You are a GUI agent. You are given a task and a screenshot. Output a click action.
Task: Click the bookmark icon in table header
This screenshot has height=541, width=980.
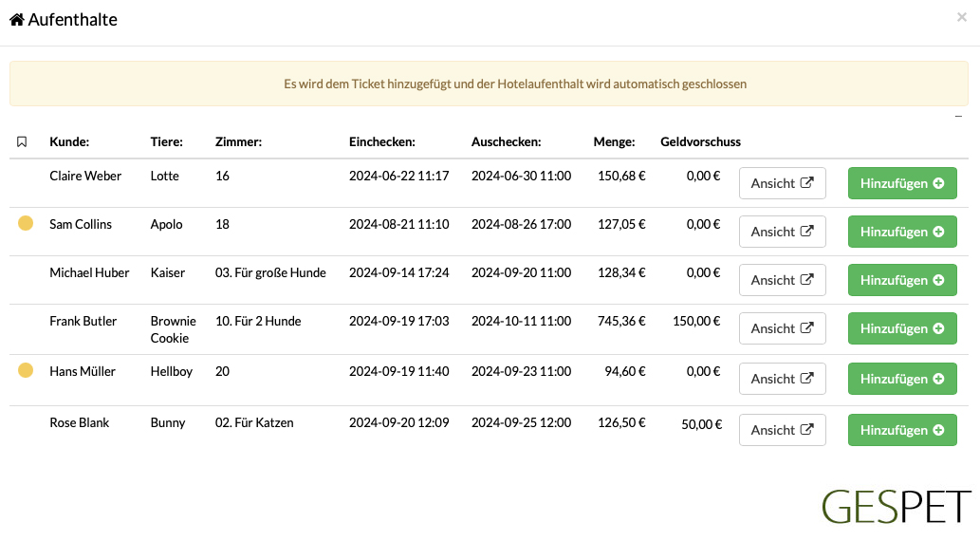coord(22,142)
